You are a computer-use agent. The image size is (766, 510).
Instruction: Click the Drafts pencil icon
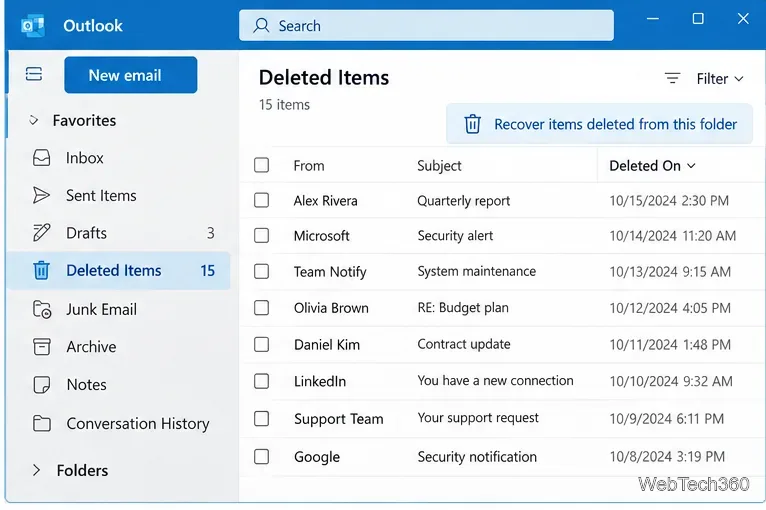(x=41, y=233)
